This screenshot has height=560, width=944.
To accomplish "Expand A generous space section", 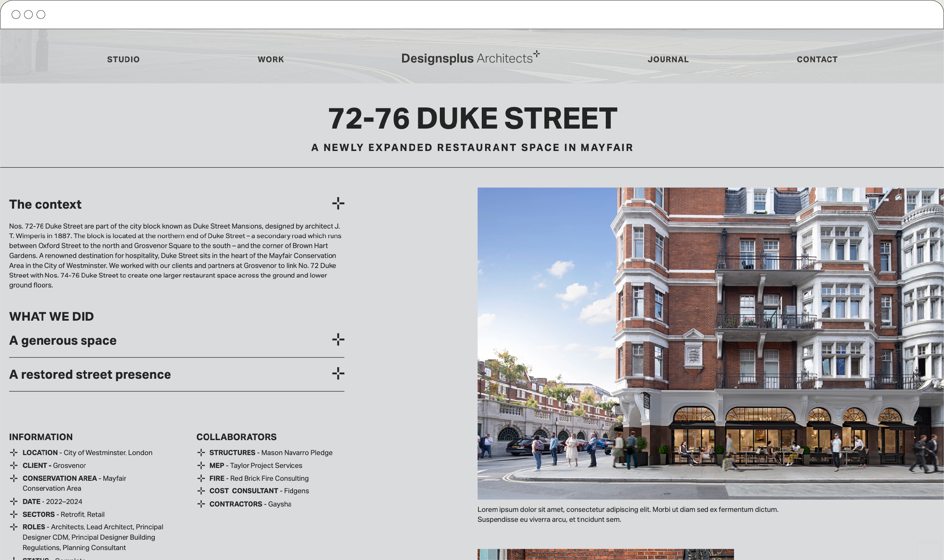I will coord(338,339).
